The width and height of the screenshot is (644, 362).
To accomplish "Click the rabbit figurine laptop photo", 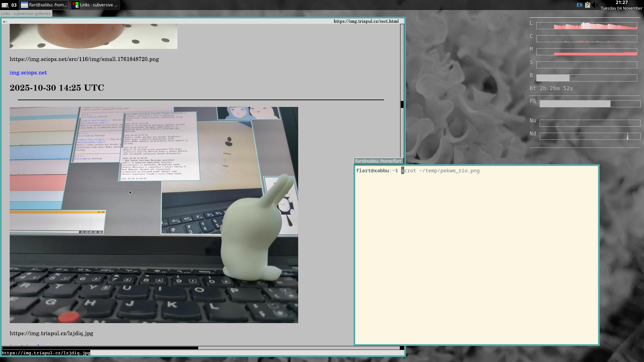I will tap(154, 215).
